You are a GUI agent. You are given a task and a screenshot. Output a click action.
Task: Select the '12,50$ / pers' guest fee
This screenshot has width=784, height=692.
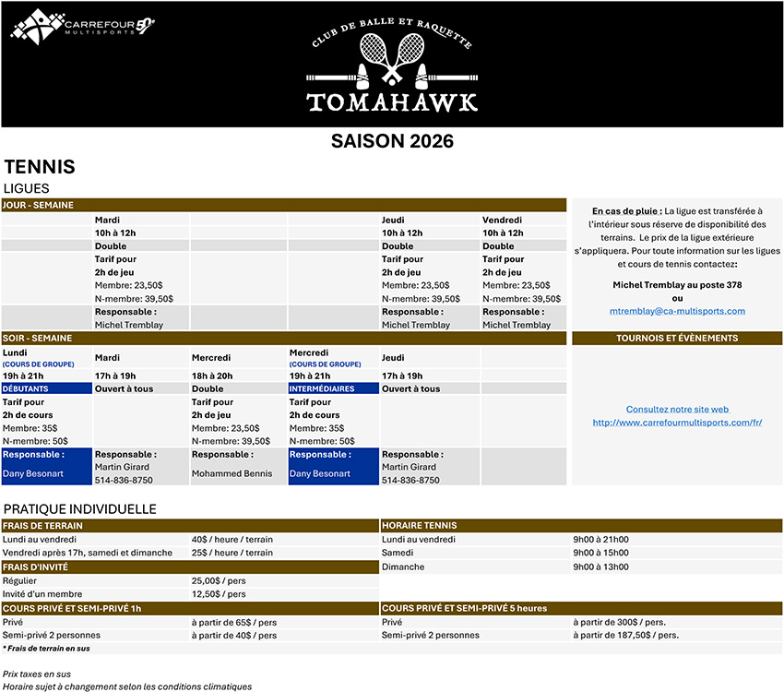point(219,594)
